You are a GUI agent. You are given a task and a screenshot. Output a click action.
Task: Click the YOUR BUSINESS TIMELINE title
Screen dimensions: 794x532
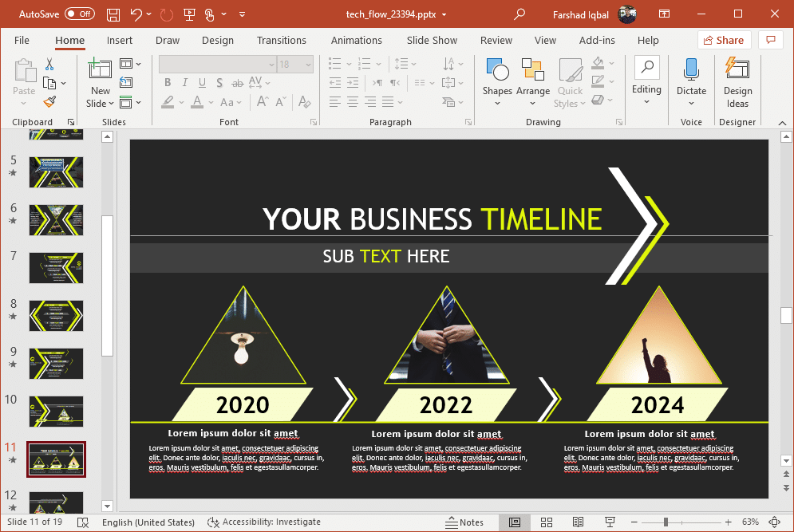click(432, 219)
